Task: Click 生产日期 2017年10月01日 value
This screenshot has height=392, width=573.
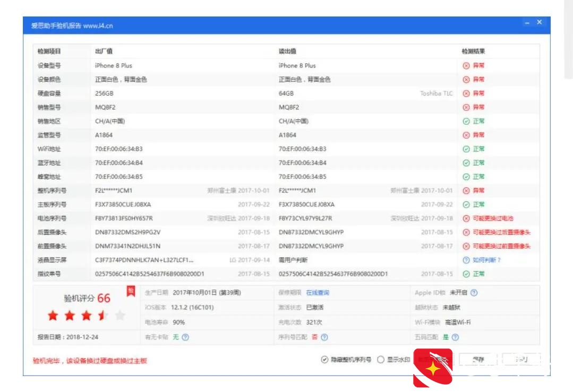Action: [207, 293]
